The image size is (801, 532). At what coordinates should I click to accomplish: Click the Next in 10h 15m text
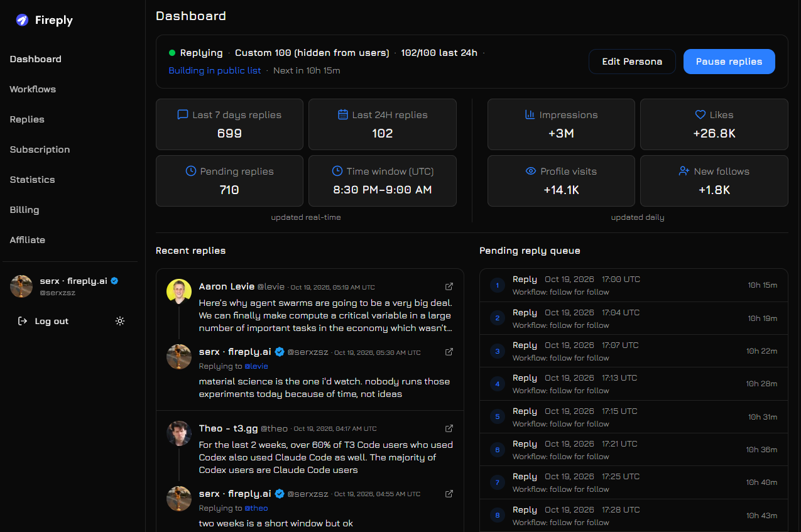(307, 70)
